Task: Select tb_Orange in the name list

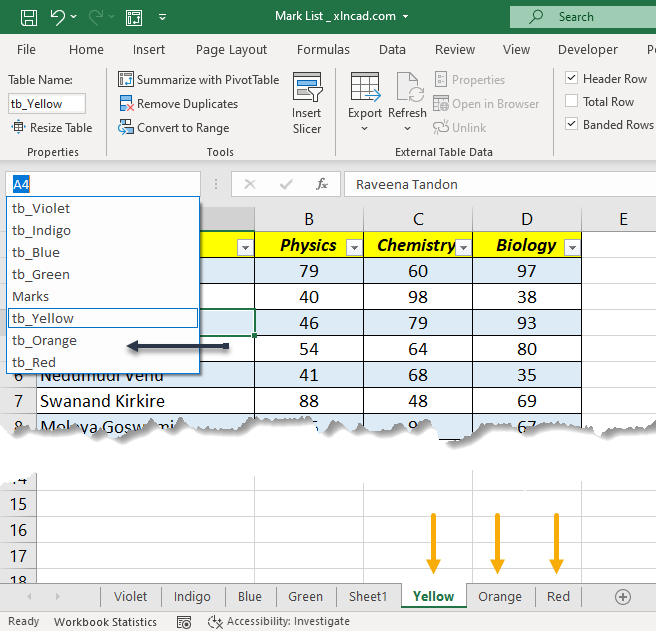Action: pyautogui.click(x=103, y=341)
